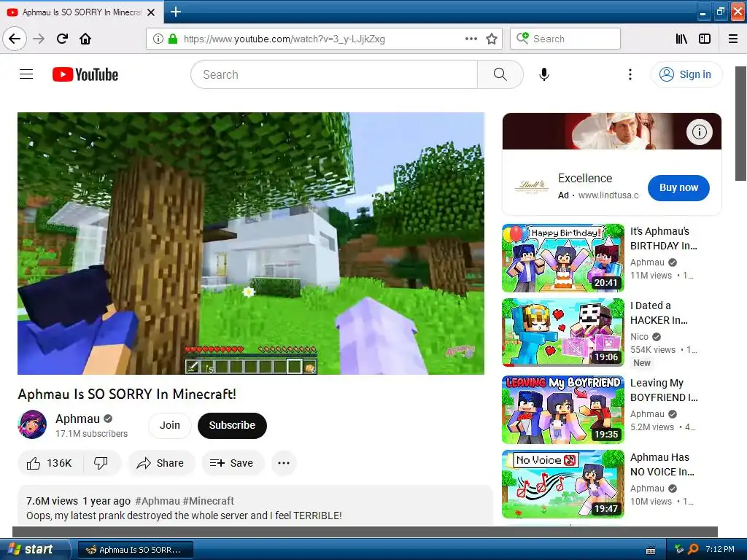
Task: Click the Lindt logo in the ad
Action: coord(532,186)
